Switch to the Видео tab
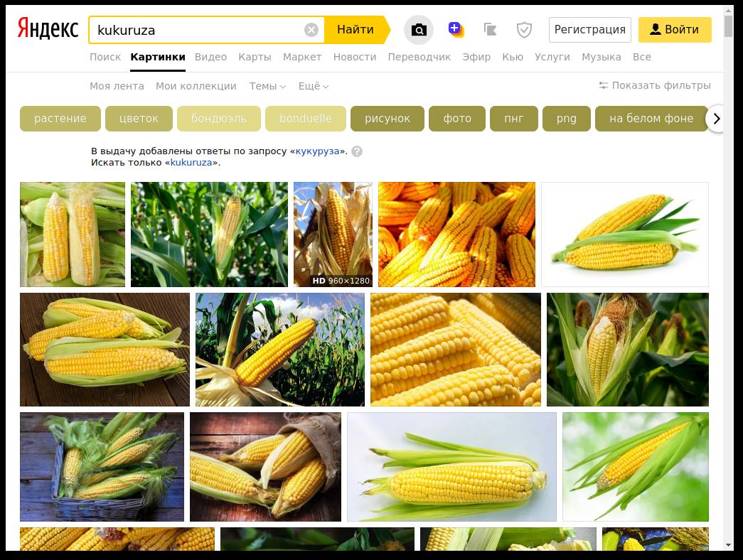Image resolution: width=743 pixels, height=560 pixels. click(x=210, y=57)
